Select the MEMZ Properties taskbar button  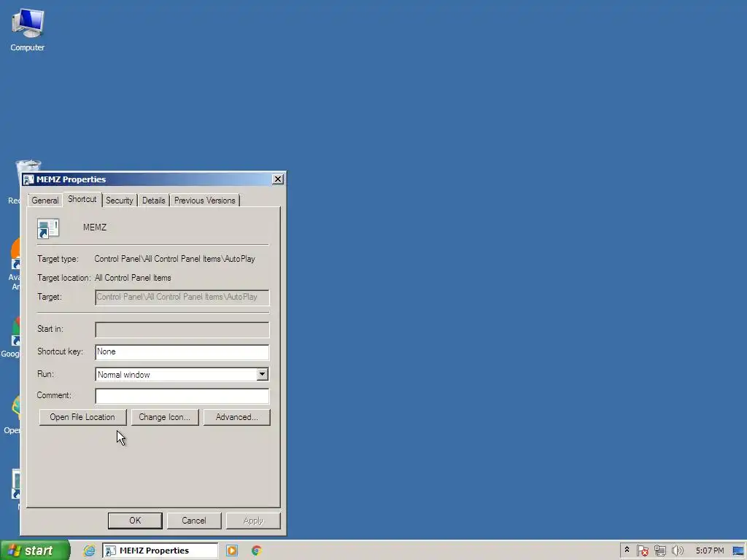160,551
